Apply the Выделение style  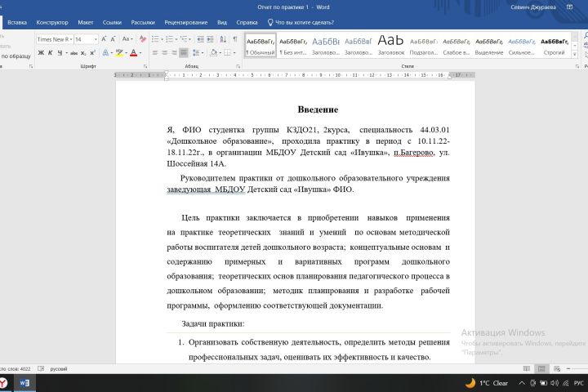coord(488,46)
